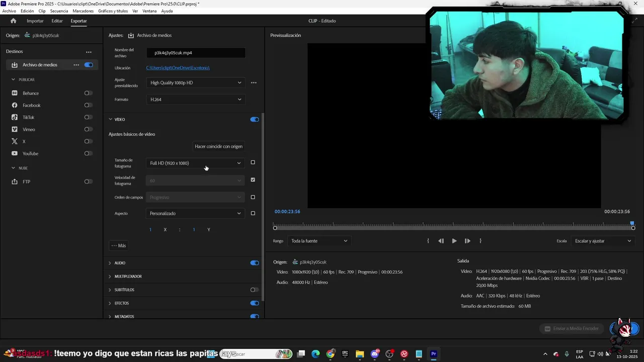Edit the Nombre del archivo field

196,53
